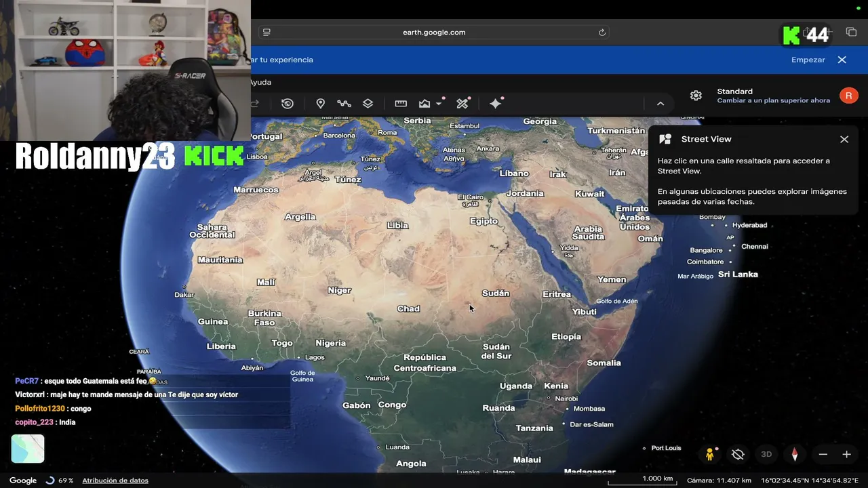Select the ruler measure tool
Image resolution: width=868 pixels, height=488 pixels.
(401, 104)
